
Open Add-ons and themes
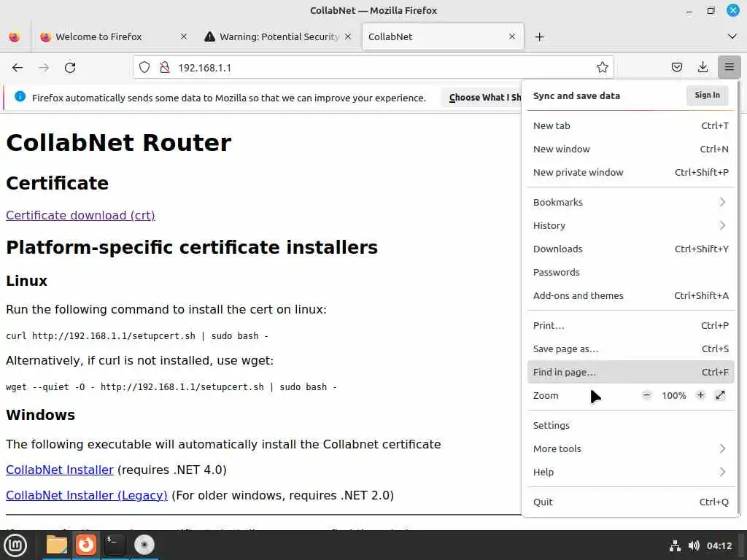pos(631,295)
